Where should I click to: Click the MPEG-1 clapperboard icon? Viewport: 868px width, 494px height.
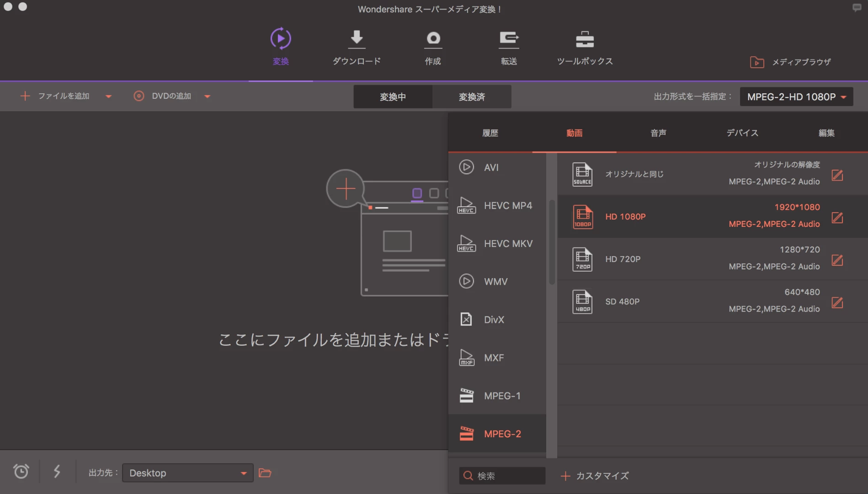[x=466, y=395]
